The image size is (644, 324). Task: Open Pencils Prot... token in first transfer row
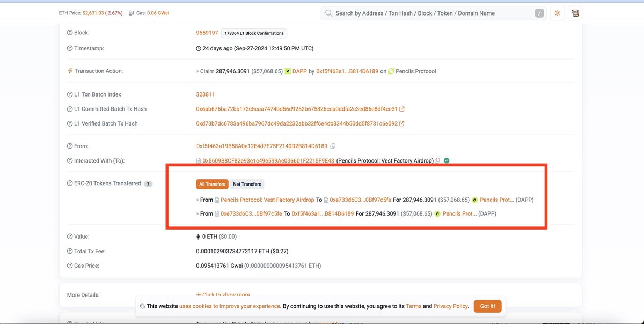click(497, 200)
